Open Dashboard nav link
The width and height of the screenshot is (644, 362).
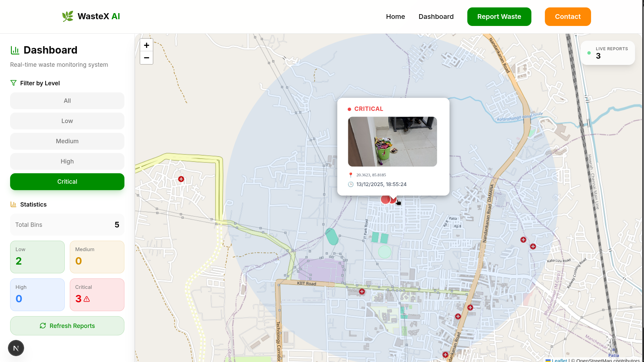(436, 17)
